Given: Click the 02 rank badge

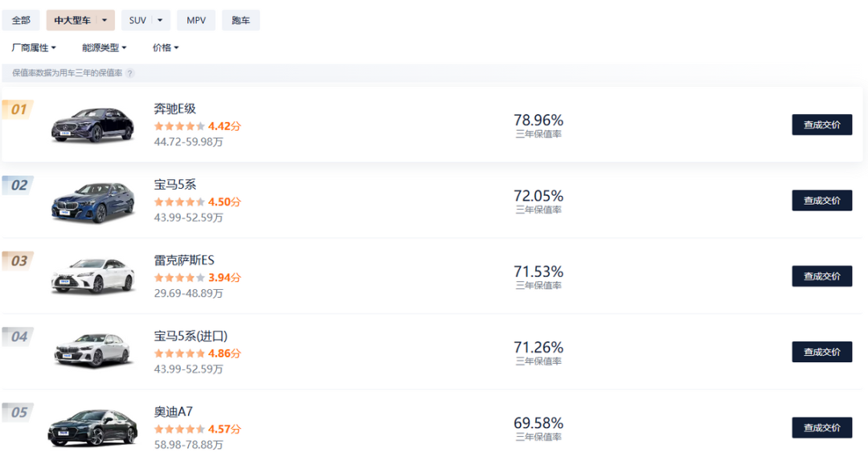Looking at the screenshot, I should pyautogui.click(x=18, y=186).
